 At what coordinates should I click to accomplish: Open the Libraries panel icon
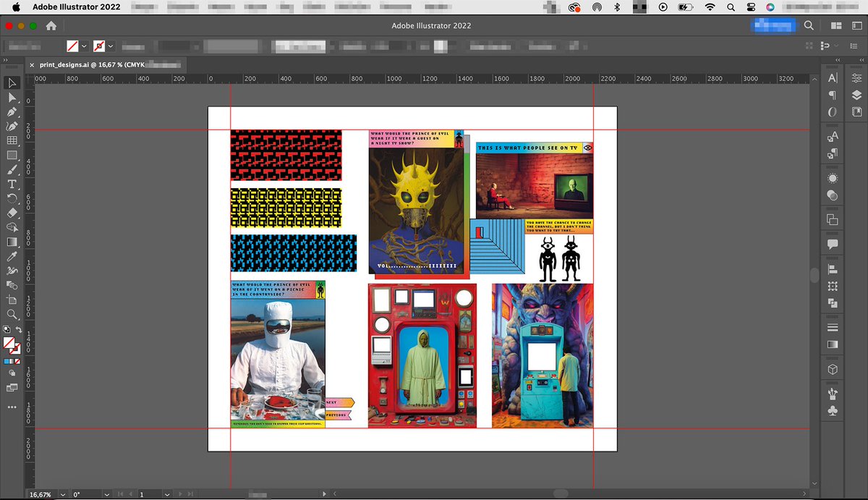point(857,112)
